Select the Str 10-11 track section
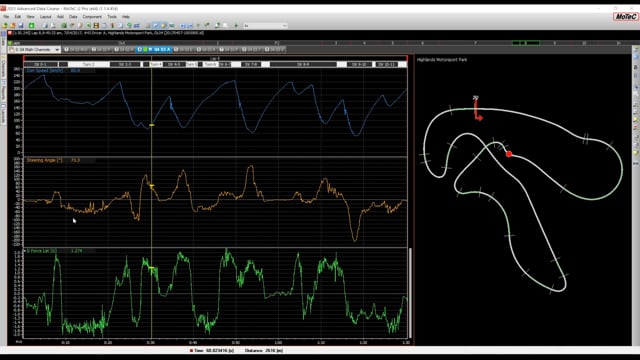640x360 pixels. pos(386,64)
